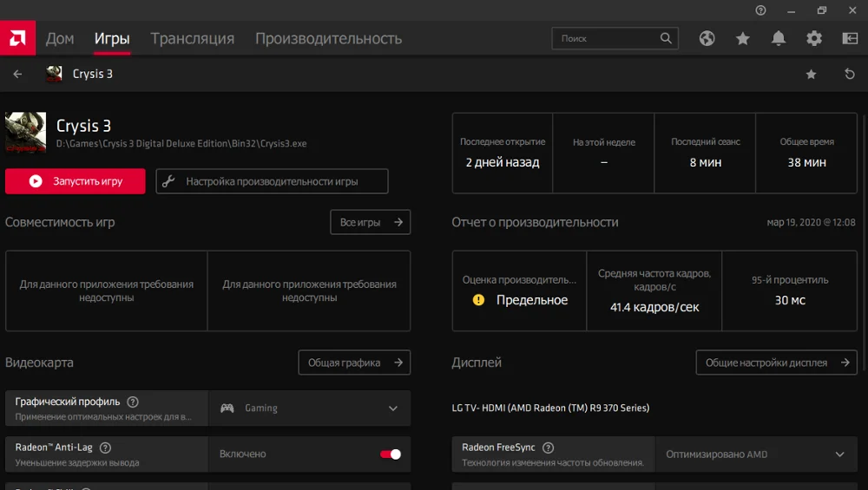This screenshot has height=490, width=868.
Task: Go back with the left arrow
Action: point(17,74)
